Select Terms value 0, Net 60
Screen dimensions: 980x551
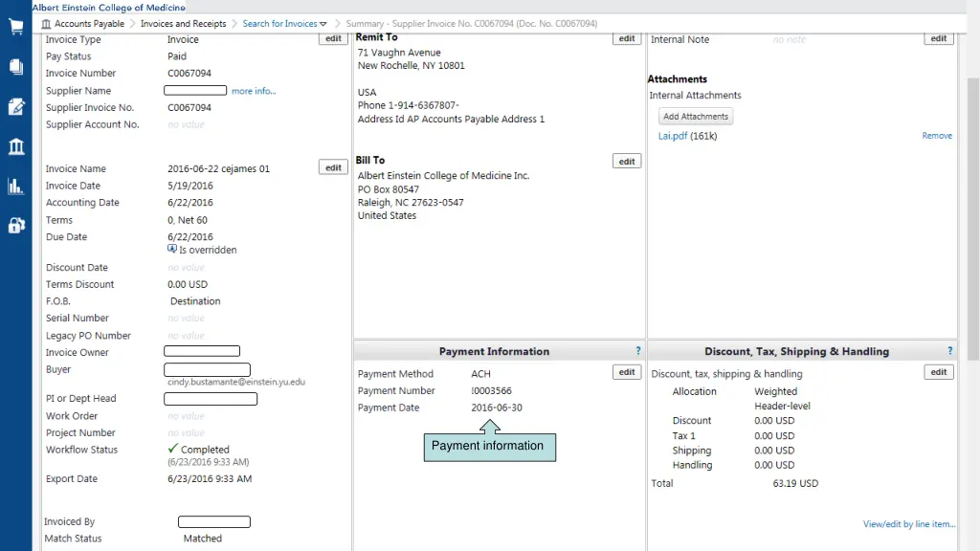[x=188, y=220]
